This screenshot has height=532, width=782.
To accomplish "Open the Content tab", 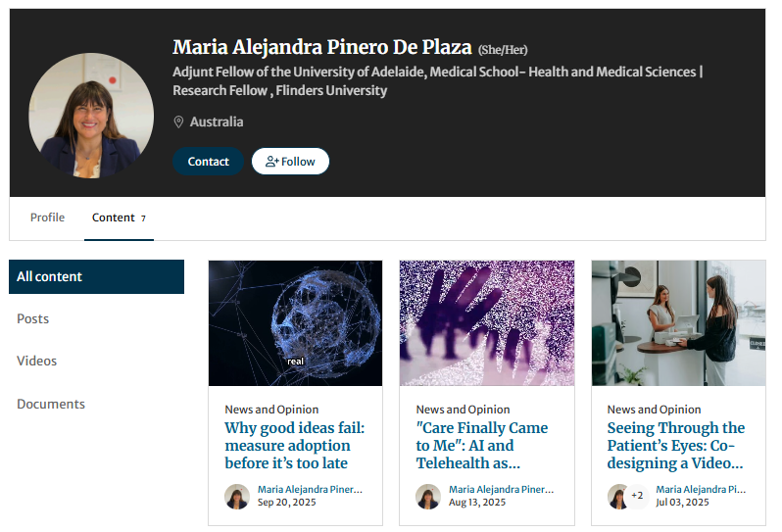I will coord(114,218).
